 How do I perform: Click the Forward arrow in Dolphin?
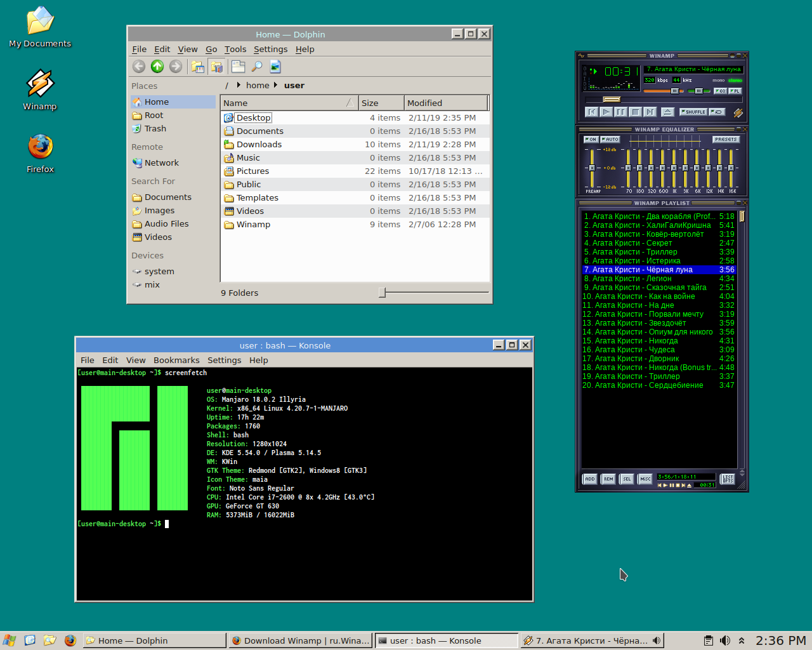pyautogui.click(x=176, y=66)
